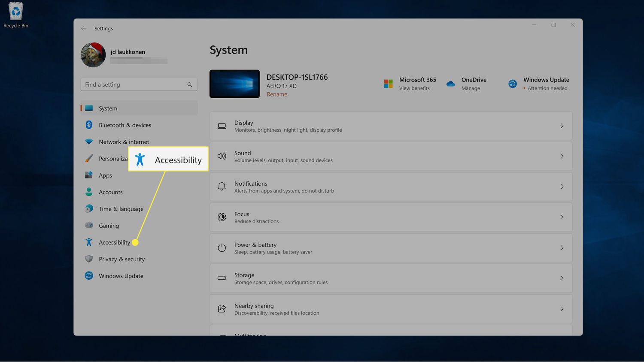Screen dimensions: 644x362
Task: Expand the Storage row chevron
Action: (562, 278)
